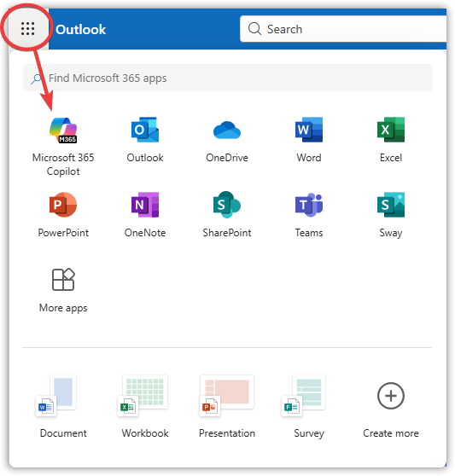Open the app launcher waffle icon
This screenshot has width=455, height=476.
(27, 29)
